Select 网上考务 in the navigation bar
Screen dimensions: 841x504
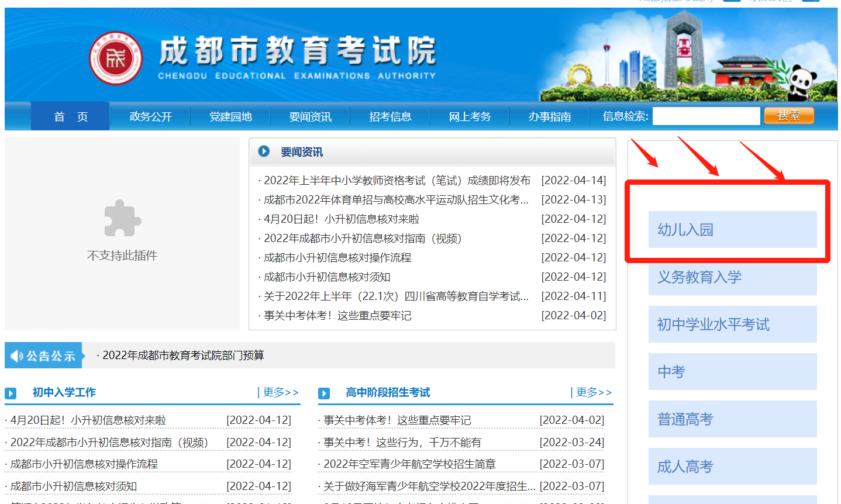point(470,116)
